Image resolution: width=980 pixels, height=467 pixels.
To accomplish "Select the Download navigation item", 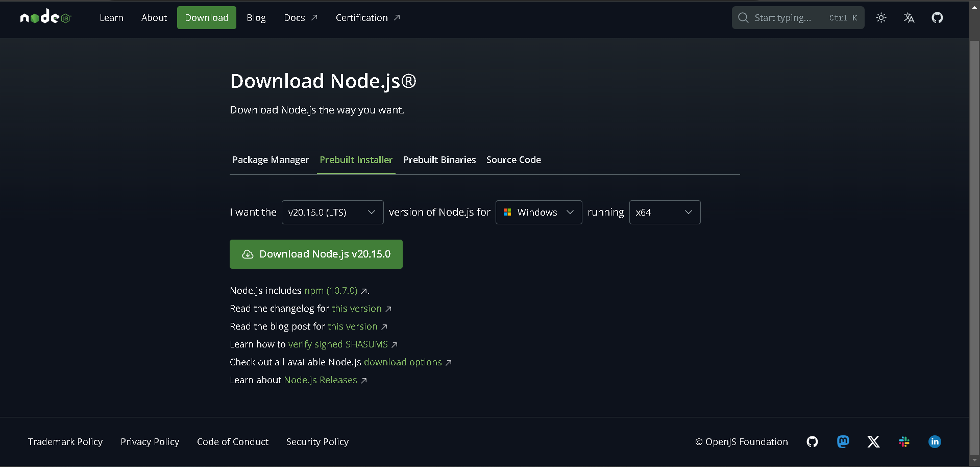I will [x=207, y=18].
